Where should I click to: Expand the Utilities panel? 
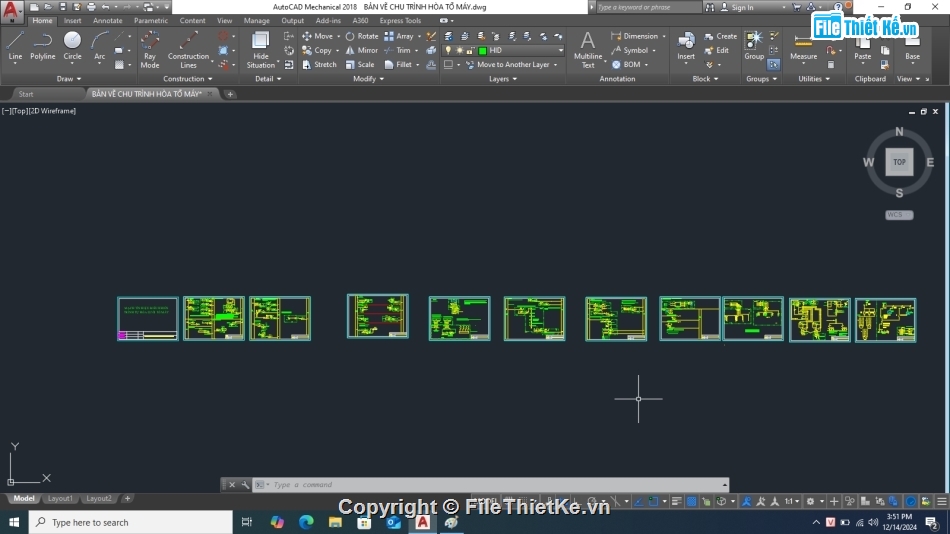pyautogui.click(x=814, y=79)
